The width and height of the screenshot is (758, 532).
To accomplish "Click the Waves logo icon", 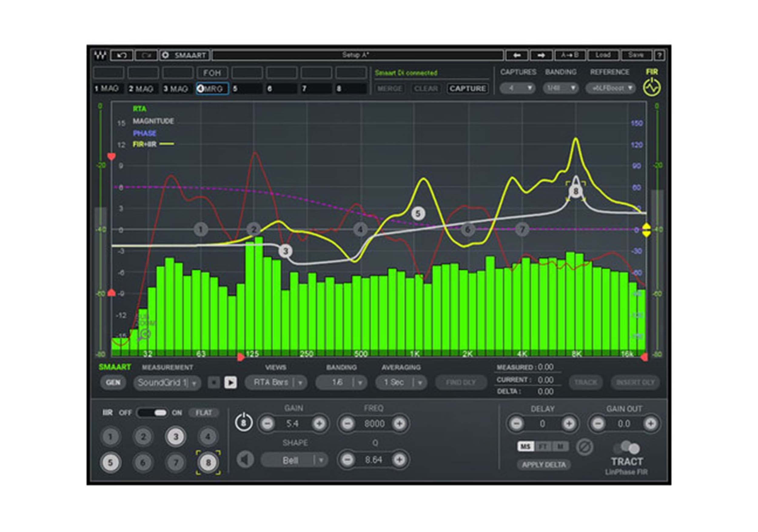I will tap(100, 55).
